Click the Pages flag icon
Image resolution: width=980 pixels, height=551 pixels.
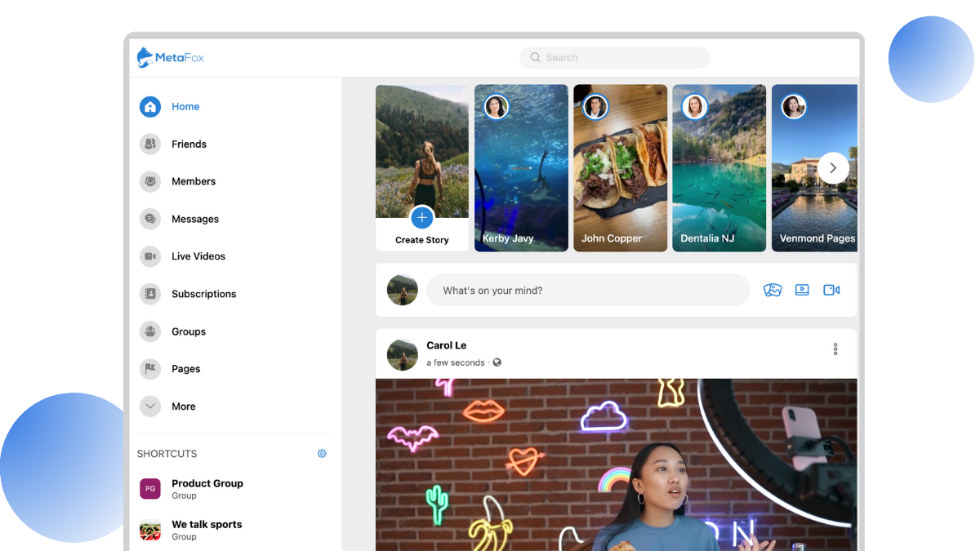(150, 369)
